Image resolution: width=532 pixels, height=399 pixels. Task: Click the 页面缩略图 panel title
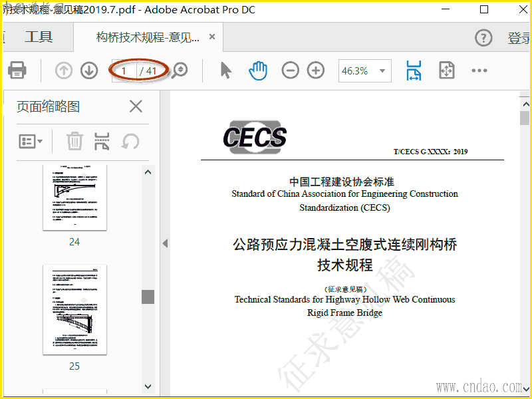(x=48, y=106)
